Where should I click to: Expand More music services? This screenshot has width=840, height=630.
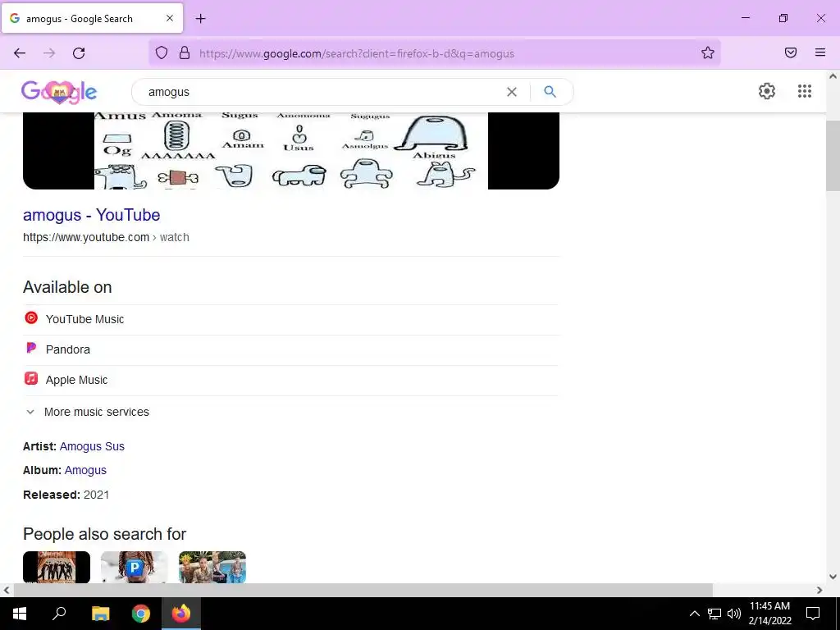click(x=87, y=412)
